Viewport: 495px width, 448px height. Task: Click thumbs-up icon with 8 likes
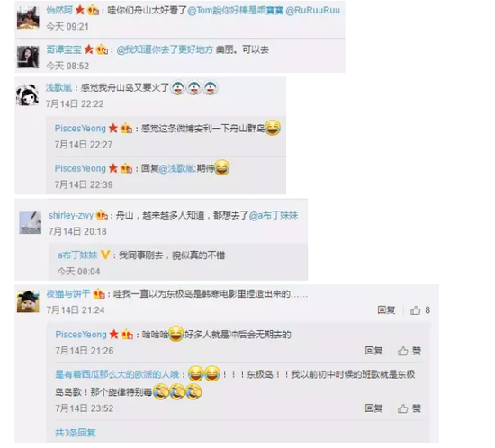pos(415,310)
